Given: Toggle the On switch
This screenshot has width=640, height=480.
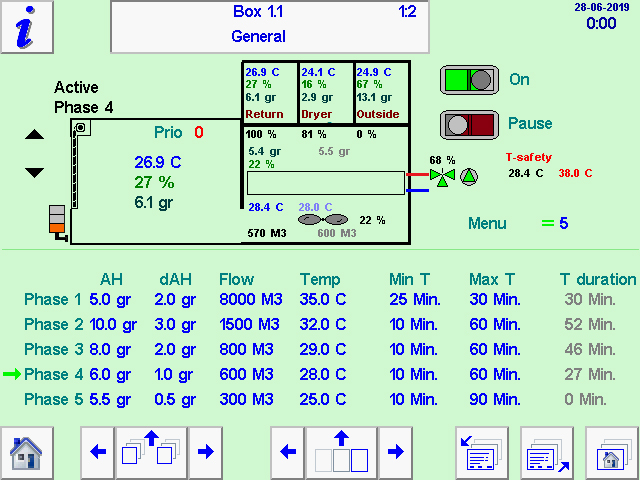Looking at the screenshot, I should (x=468, y=80).
